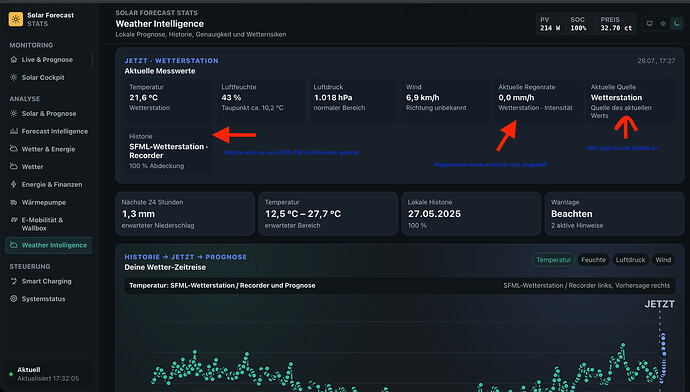Go to Wetter & Energie cloud icon
690x392 pixels.
(14, 149)
